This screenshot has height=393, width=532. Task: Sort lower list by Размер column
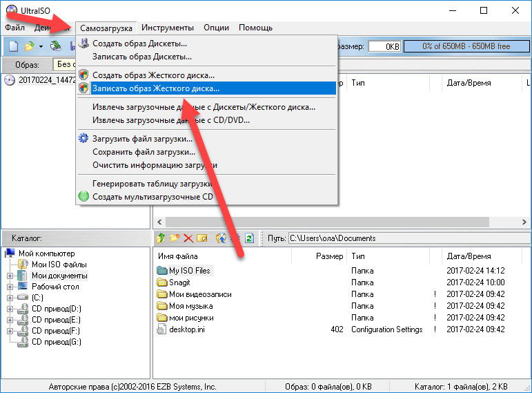click(319, 256)
